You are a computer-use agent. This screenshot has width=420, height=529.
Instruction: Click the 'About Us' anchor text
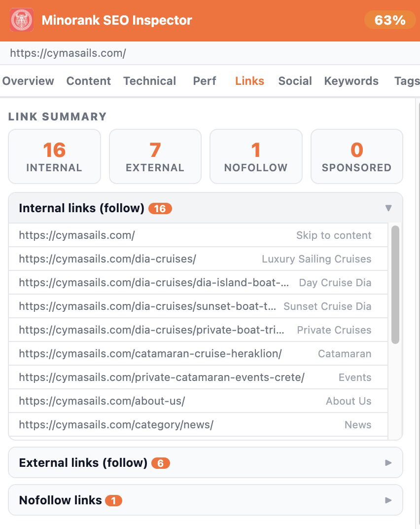(349, 401)
